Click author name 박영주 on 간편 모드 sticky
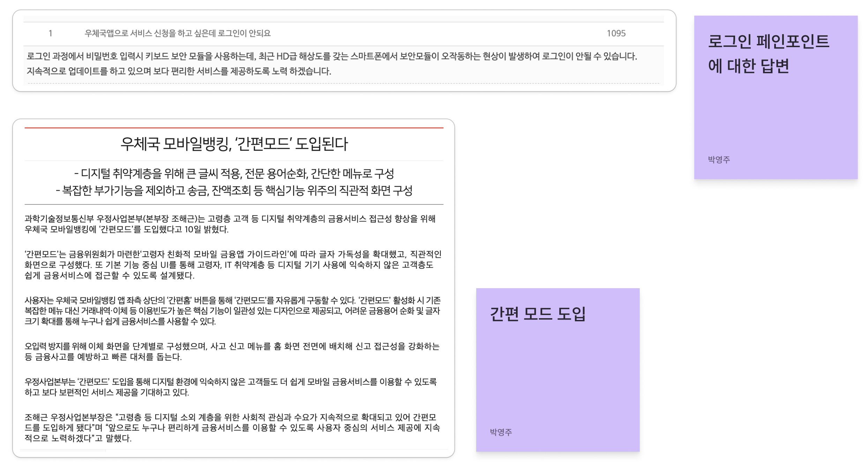Image resolution: width=868 pixels, height=471 pixels. tap(501, 432)
